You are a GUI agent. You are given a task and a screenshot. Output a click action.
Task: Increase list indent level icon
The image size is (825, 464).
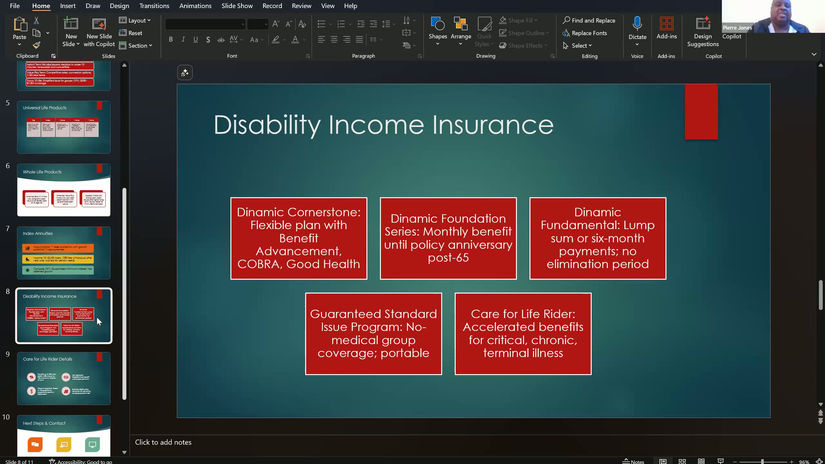click(373, 24)
